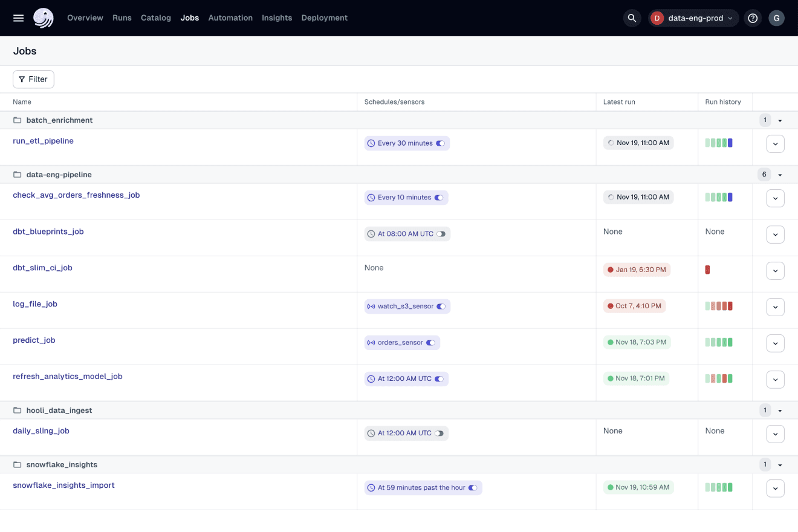Go to the Runs tab
The height and width of the screenshot is (532, 798).
(x=122, y=18)
